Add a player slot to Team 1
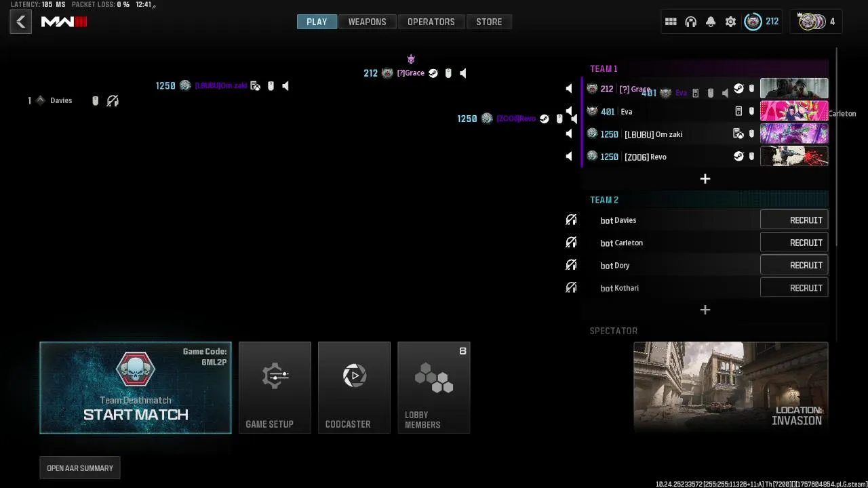Screen dimensions: 868x488 pyautogui.click(x=705, y=179)
